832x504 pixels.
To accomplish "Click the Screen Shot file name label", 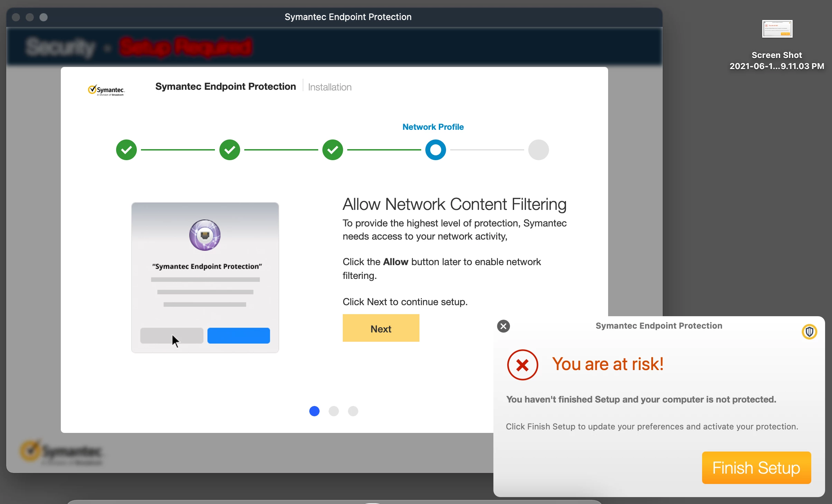I will (777, 61).
